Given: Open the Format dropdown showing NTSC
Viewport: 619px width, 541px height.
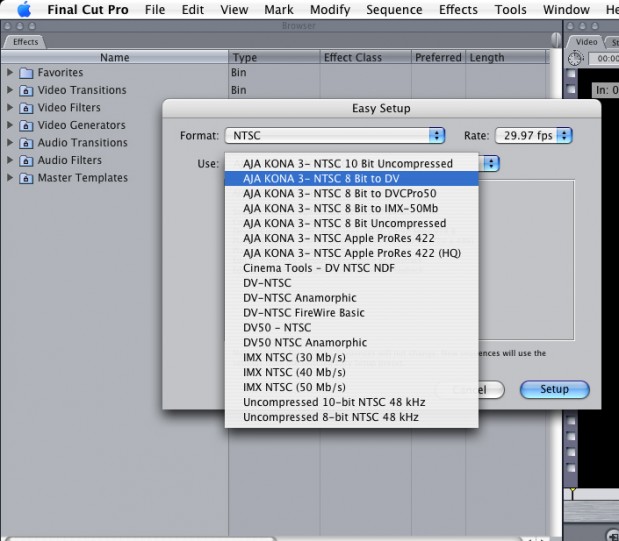Looking at the screenshot, I should tap(335, 135).
